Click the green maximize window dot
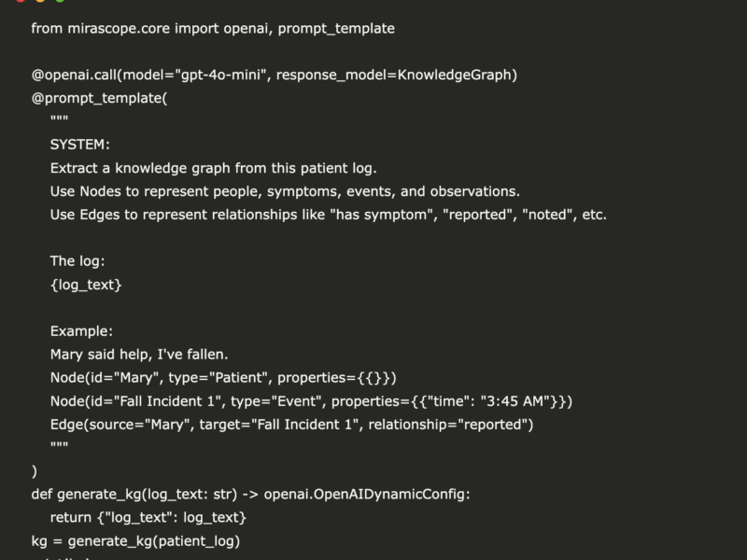Viewport: 747px width, 560px height. tap(60, 1)
